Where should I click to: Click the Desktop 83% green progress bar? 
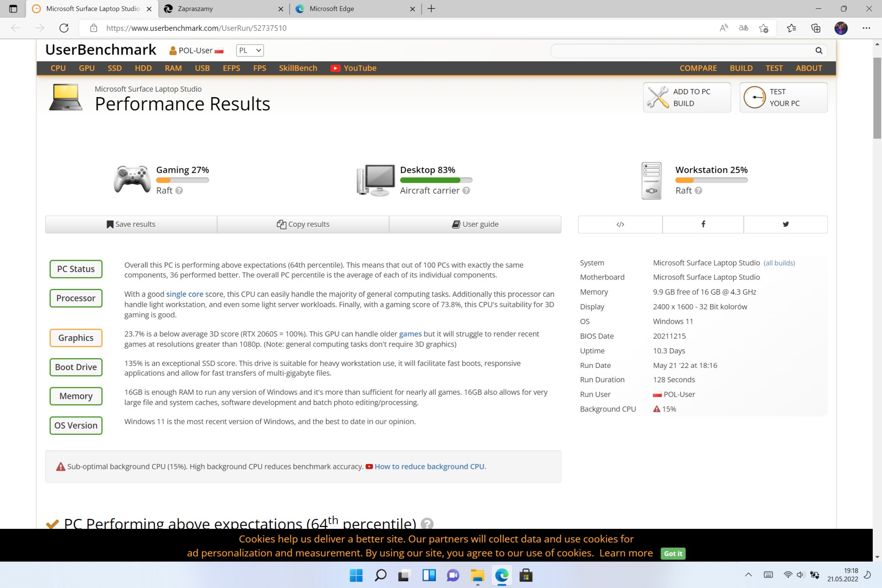[x=430, y=180]
